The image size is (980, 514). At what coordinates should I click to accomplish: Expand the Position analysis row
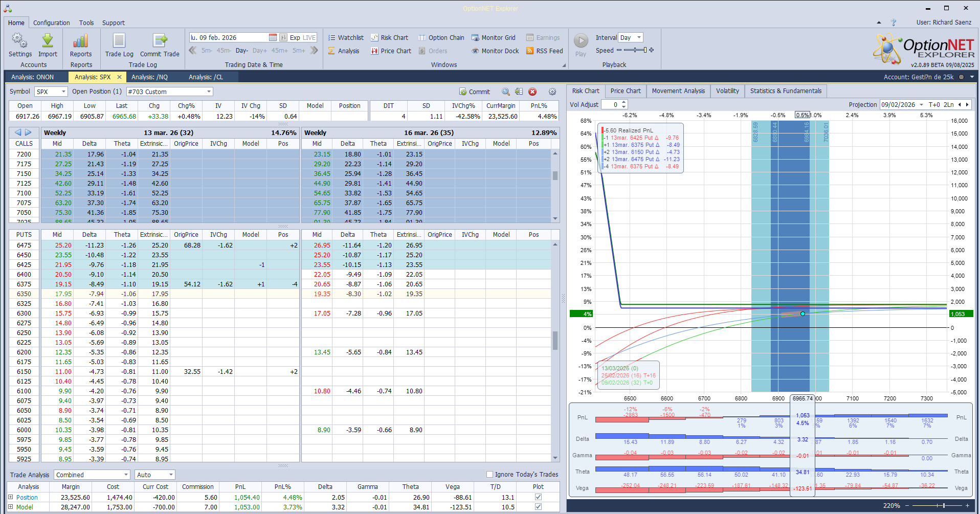[10, 497]
